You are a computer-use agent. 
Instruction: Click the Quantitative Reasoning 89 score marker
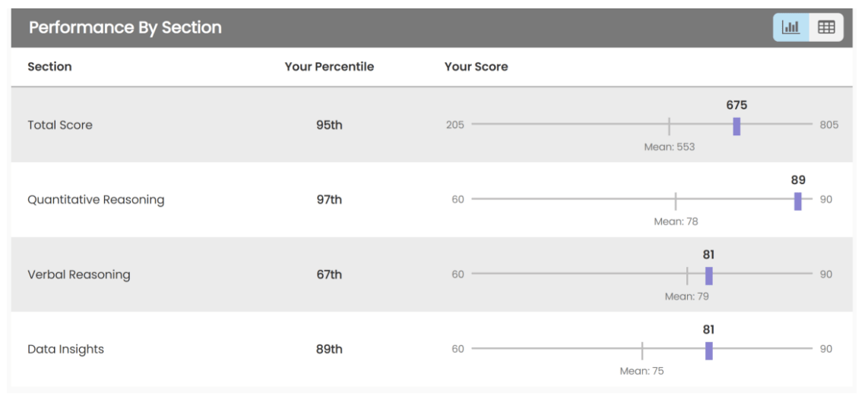[x=797, y=201]
